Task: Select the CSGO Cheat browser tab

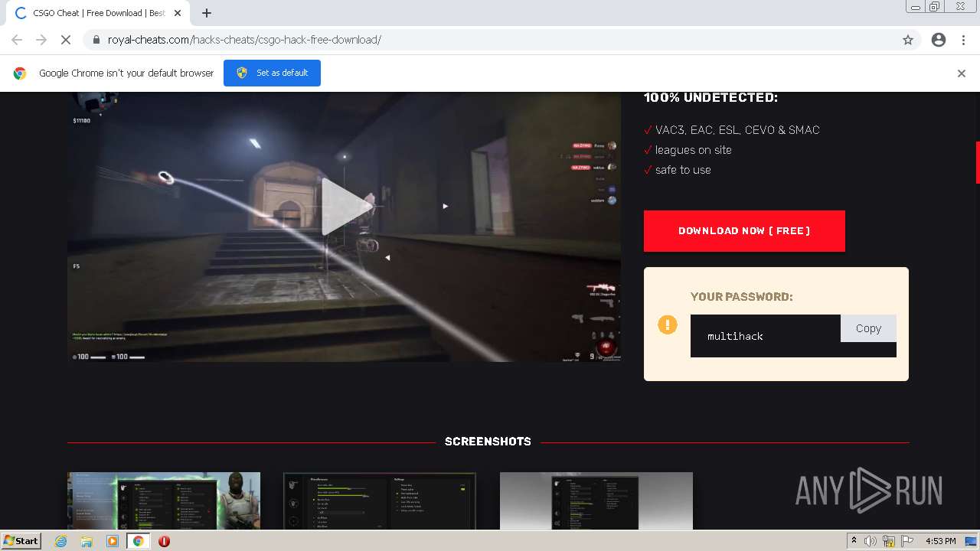Action: point(98,13)
